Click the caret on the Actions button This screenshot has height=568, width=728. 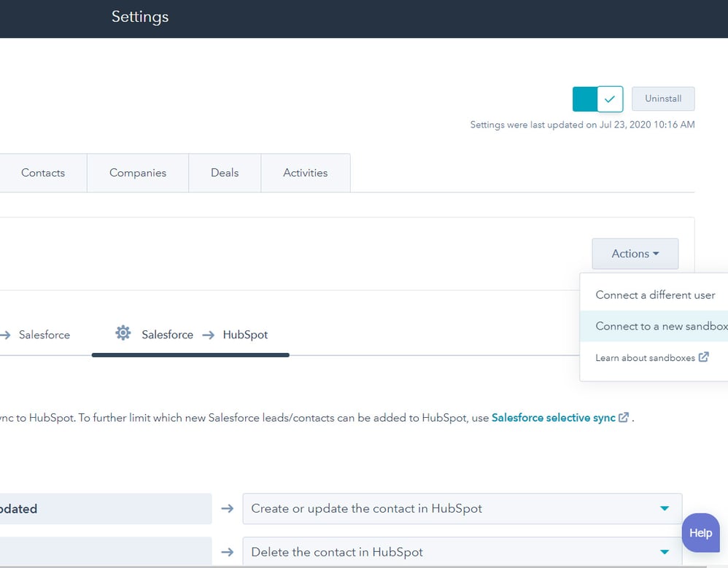click(x=654, y=254)
